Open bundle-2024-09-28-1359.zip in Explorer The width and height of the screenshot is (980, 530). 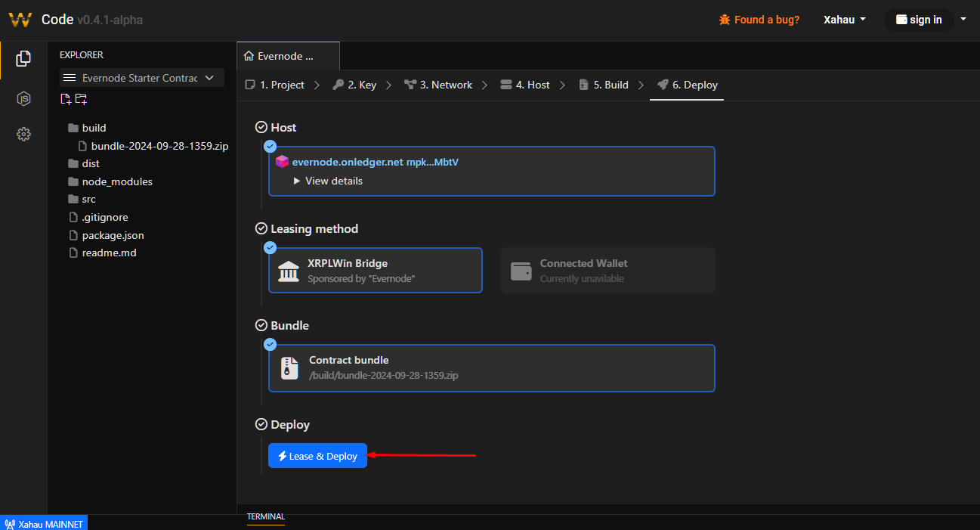(x=154, y=146)
